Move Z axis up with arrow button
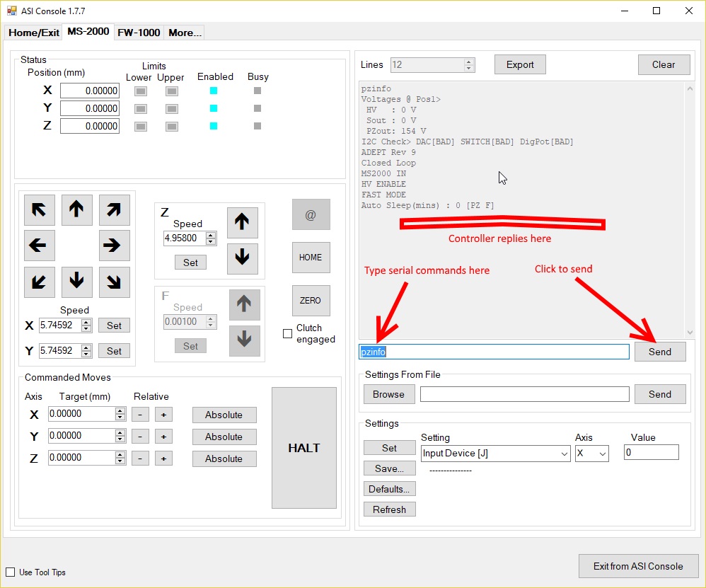 click(242, 222)
